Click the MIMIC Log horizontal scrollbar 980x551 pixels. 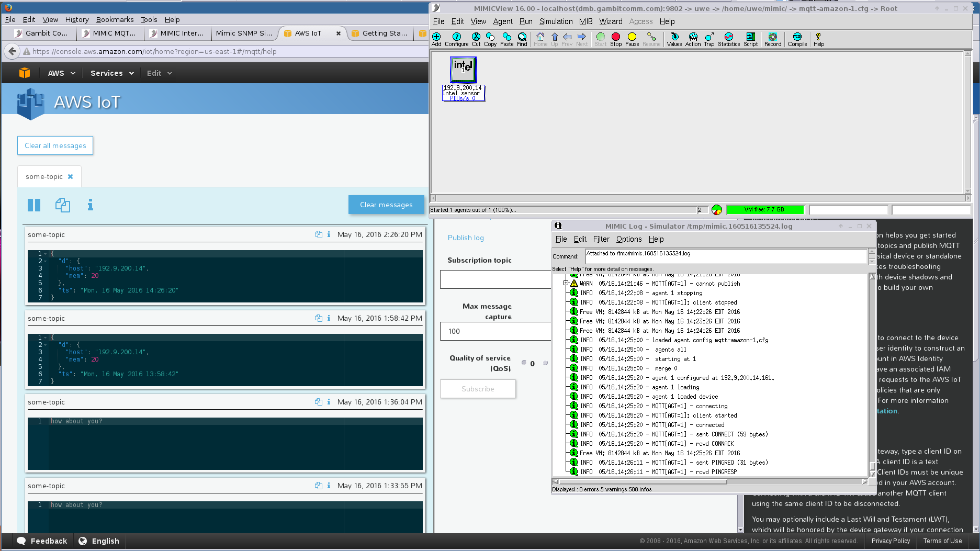point(643,481)
